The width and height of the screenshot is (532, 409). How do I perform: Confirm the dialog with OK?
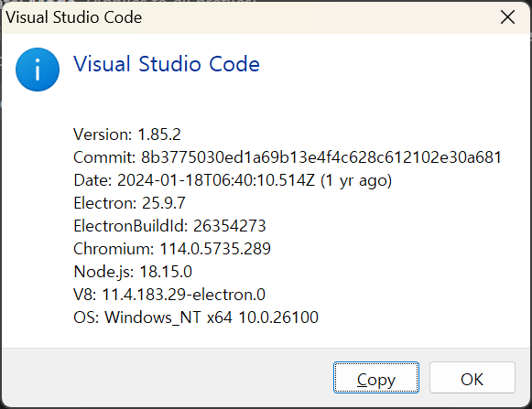tap(472, 378)
